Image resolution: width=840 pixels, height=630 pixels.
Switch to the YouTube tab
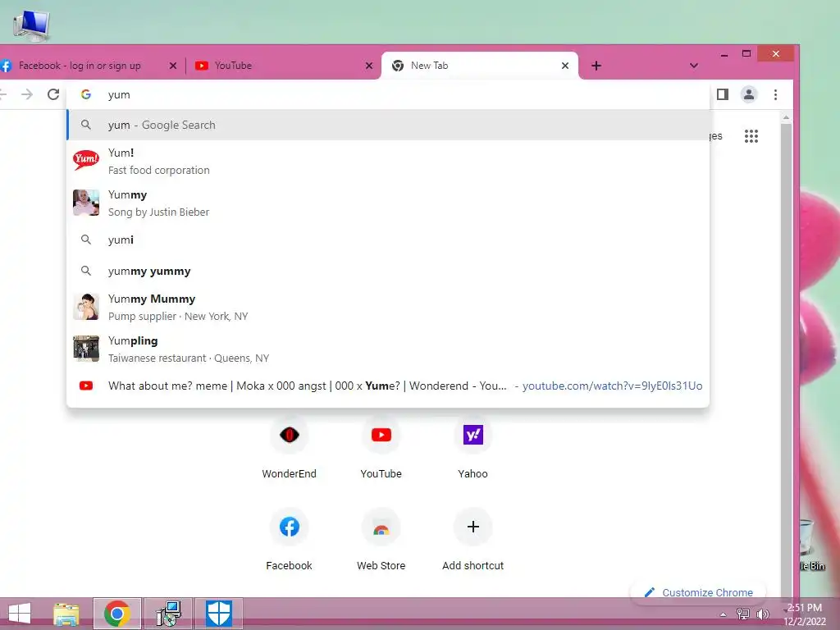[x=284, y=66]
